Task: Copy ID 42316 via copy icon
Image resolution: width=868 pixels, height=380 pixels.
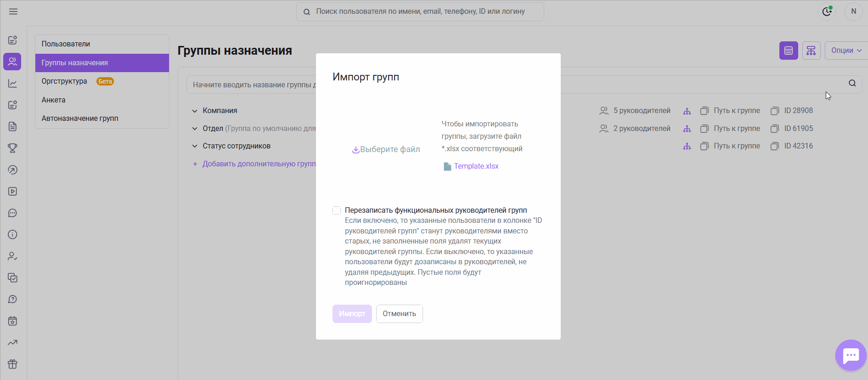Action: [775, 146]
